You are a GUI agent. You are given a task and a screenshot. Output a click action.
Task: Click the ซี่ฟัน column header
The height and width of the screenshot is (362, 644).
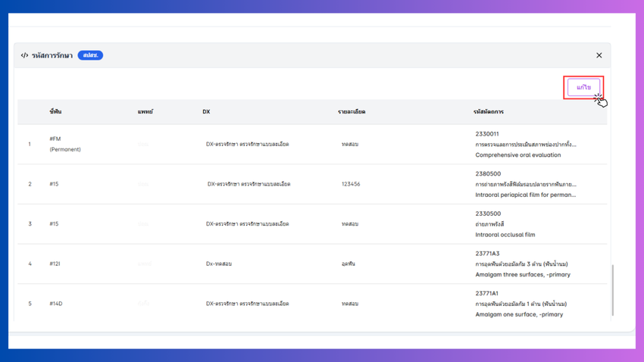coord(55,111)
